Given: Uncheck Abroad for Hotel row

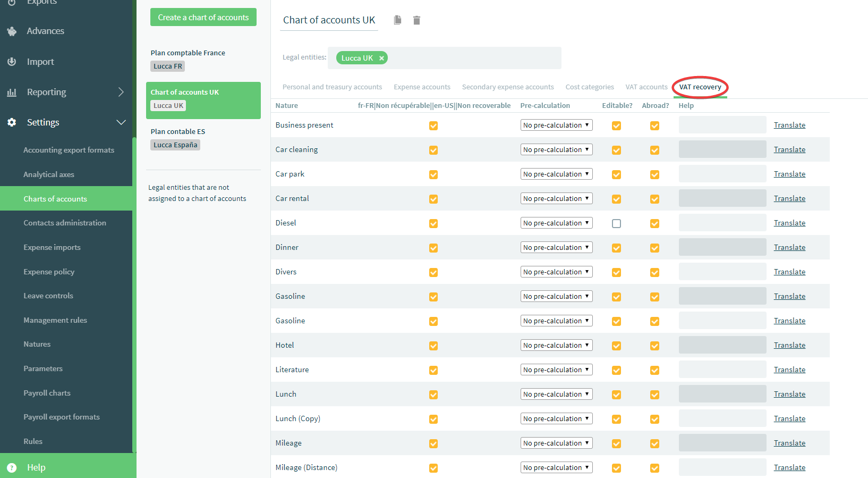Looking at the screenshot, I should 654,346.
